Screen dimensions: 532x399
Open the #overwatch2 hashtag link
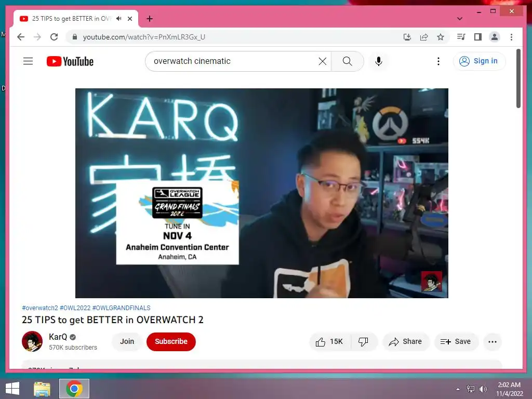(x=40, y=308)
